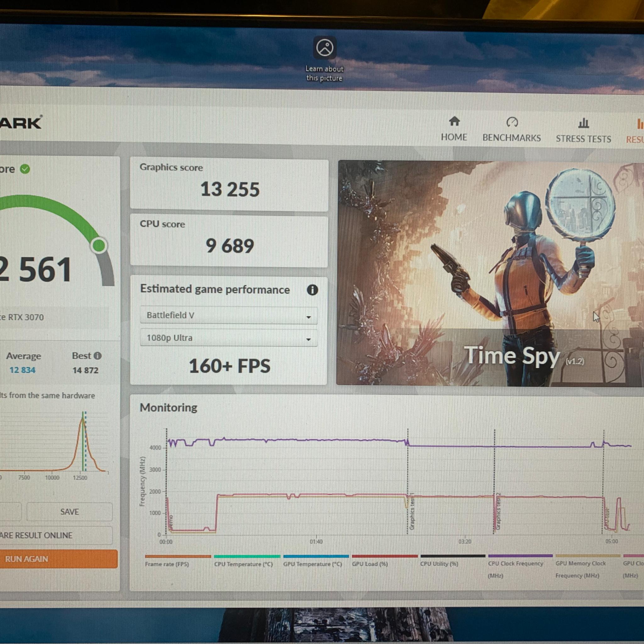
Task: Toggle the CPU Temperature legend entry
Action: 247,561
